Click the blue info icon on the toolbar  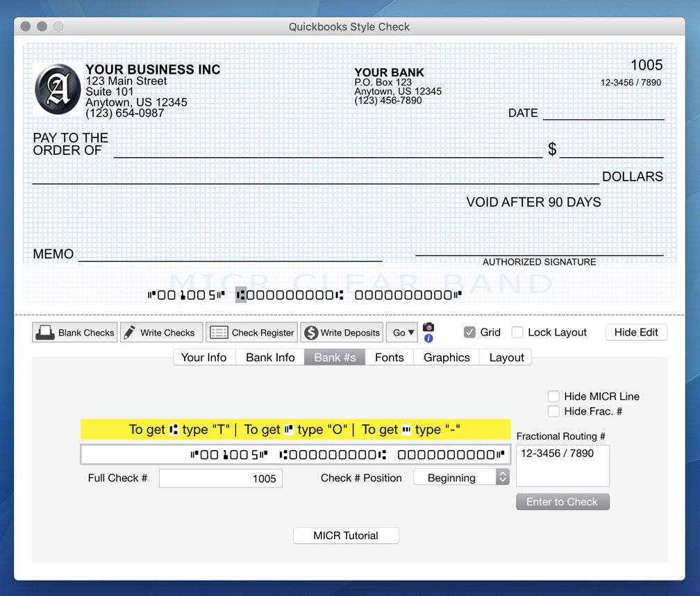pos(428,339)
